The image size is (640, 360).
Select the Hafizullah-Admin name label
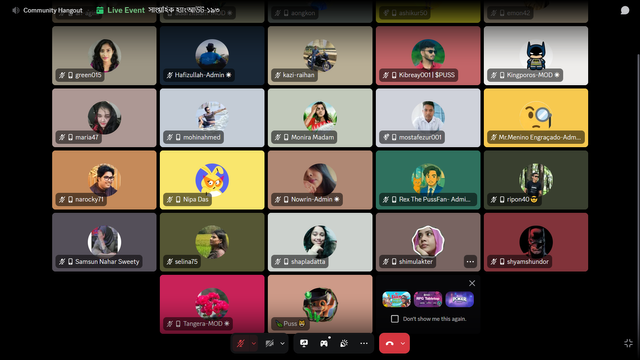[200, 75]
